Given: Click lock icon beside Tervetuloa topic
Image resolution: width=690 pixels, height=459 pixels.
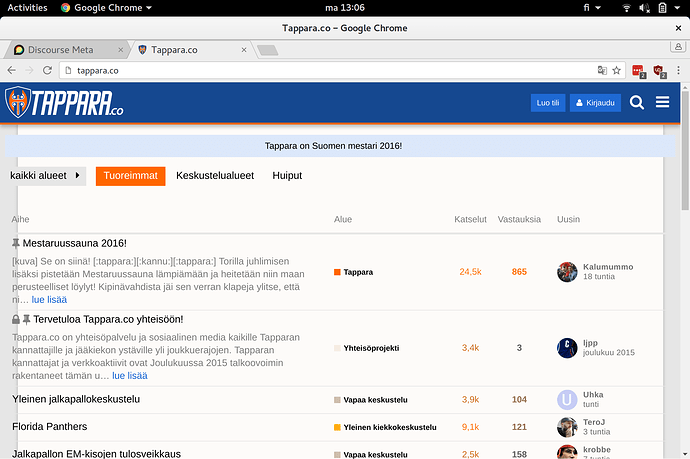Looking at the screenshot, I should 16,319.
